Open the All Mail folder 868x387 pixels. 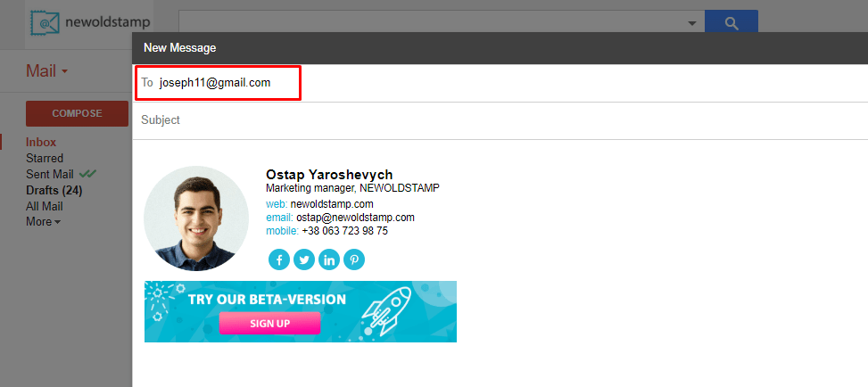[45, 207]
